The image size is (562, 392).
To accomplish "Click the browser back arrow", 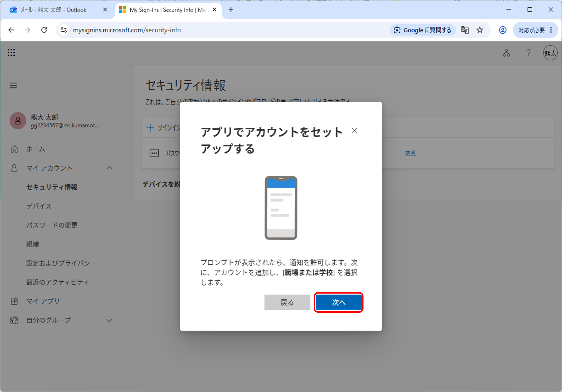I will (11, 30).
